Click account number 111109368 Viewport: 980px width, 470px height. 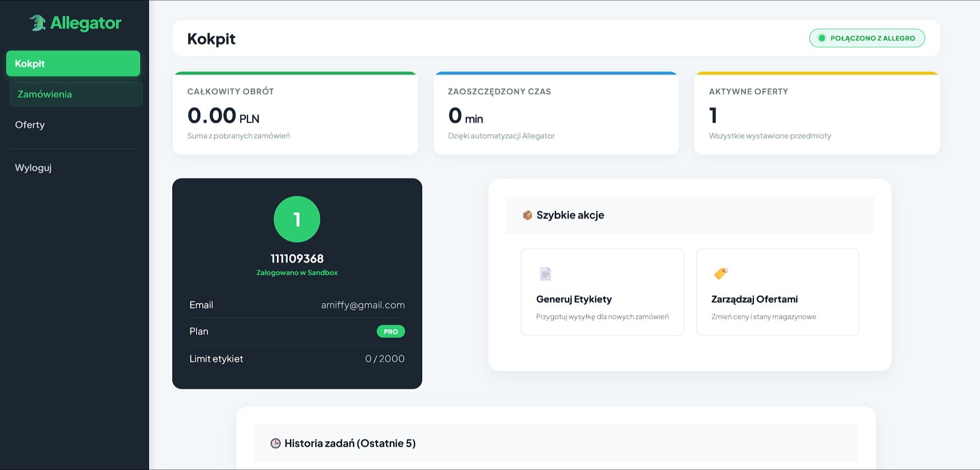[x=297, y=259]
